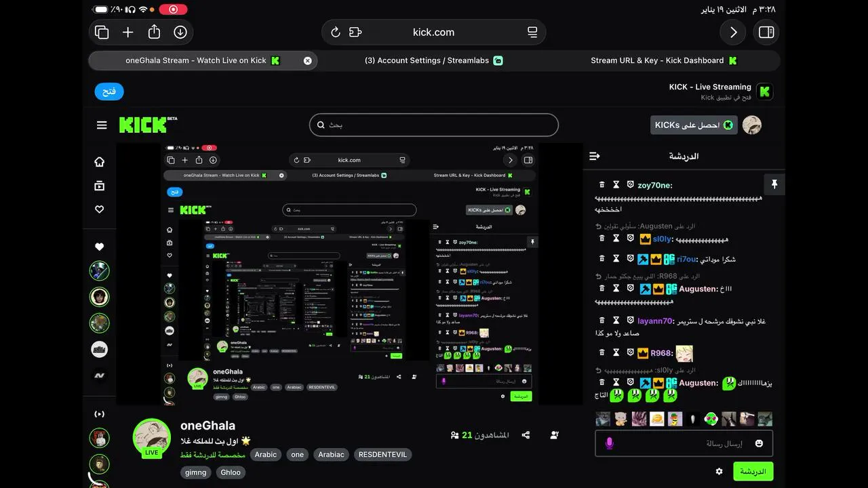Image resolution: width=868 pixels, height=488 pixels.
Task: Close the oneGhala Stream tab
Action: 307,60
